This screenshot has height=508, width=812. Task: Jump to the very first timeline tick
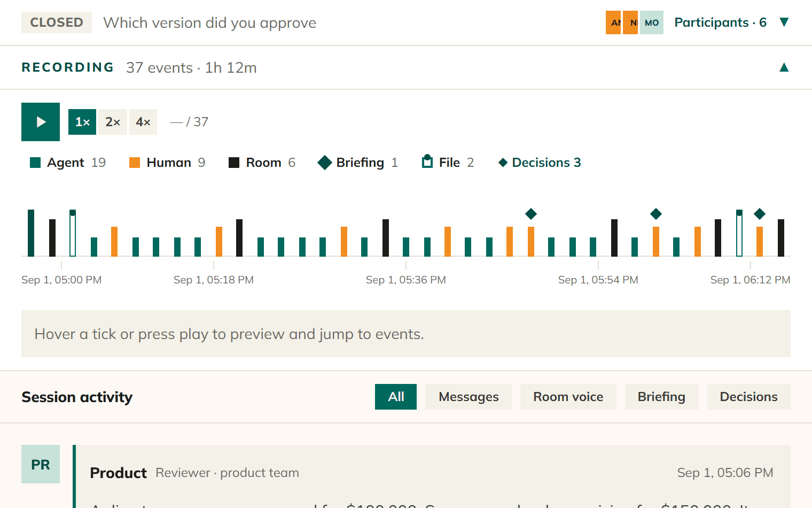tap(31, 233)
